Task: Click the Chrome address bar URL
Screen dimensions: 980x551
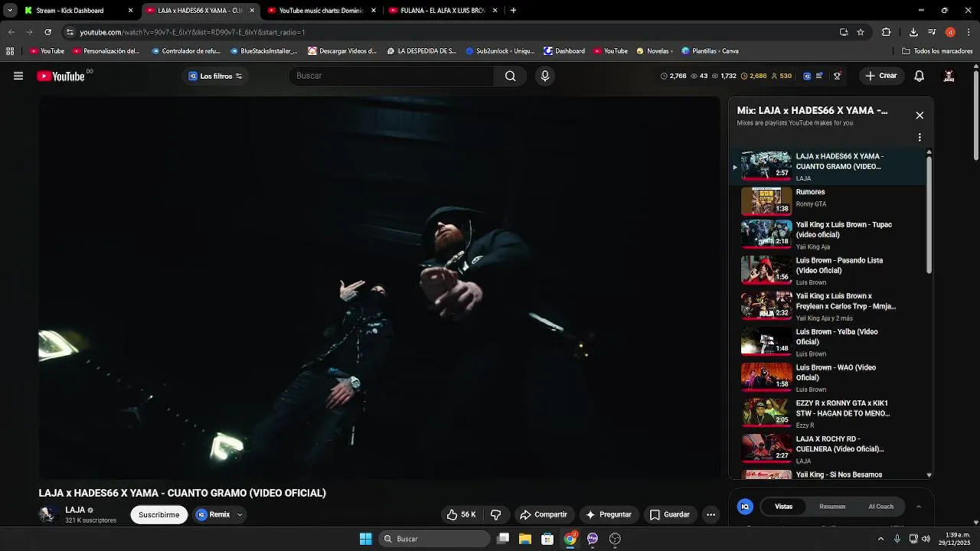Action: click(x=192, y=32)
